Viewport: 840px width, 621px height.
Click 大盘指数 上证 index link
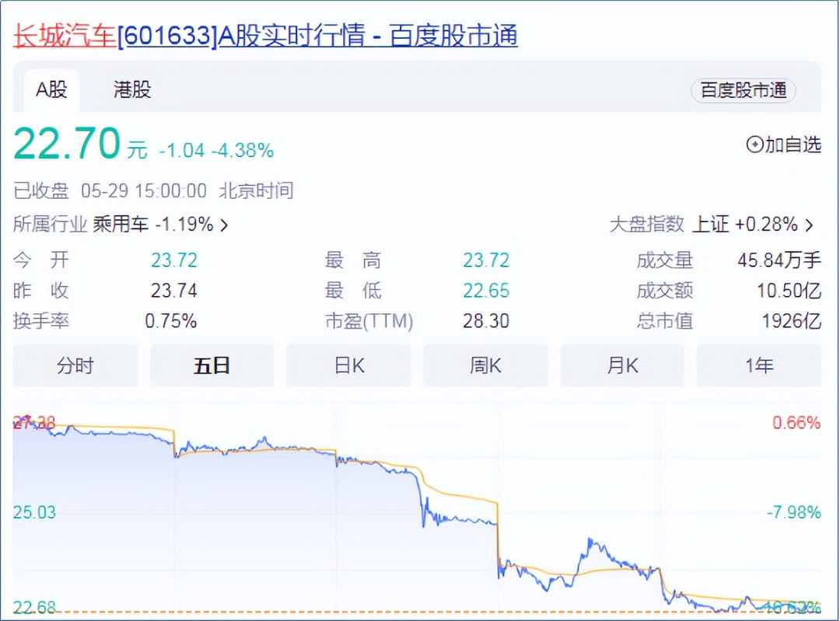coord(712,225)
